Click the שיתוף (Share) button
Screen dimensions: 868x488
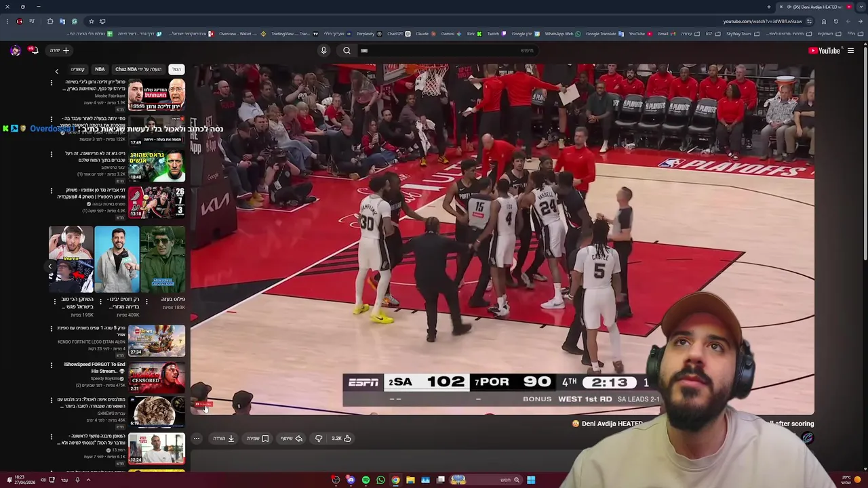click(292, 439)
